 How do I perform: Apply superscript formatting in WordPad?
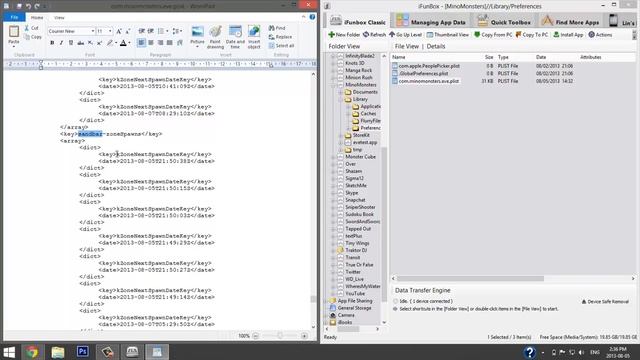[99, 43]
